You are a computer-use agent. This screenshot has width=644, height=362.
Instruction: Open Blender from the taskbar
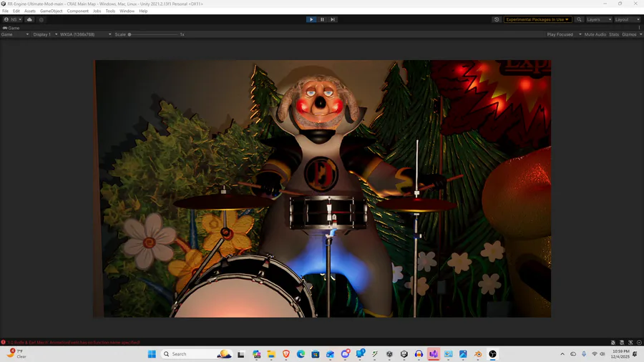tap(478, 354)
